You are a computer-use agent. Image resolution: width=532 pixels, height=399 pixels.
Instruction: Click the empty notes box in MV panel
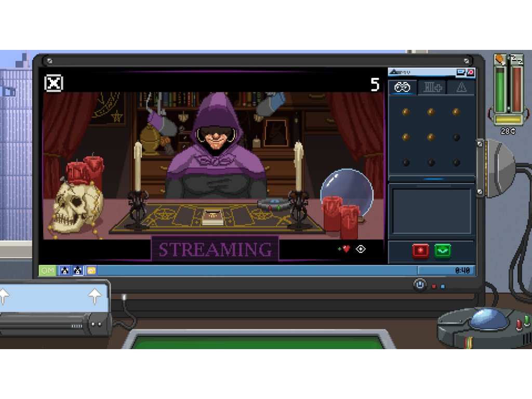point(432,211)
